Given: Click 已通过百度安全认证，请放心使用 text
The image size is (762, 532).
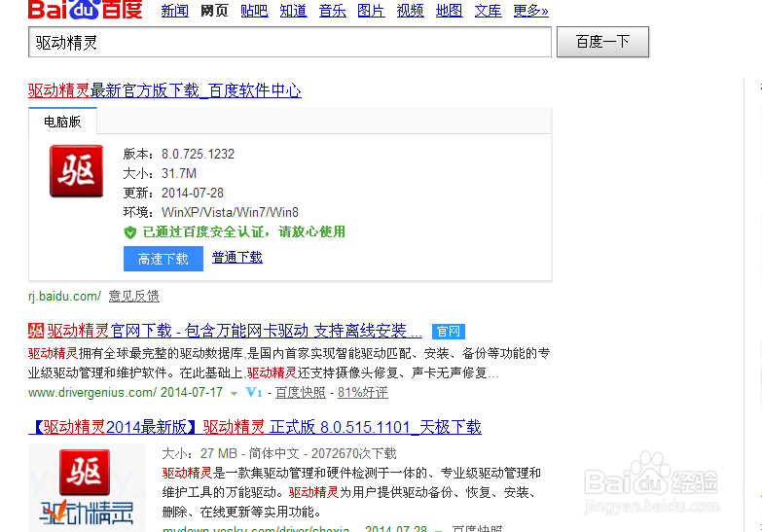Looking at the screenshot, I should click(x=244, y=231).
